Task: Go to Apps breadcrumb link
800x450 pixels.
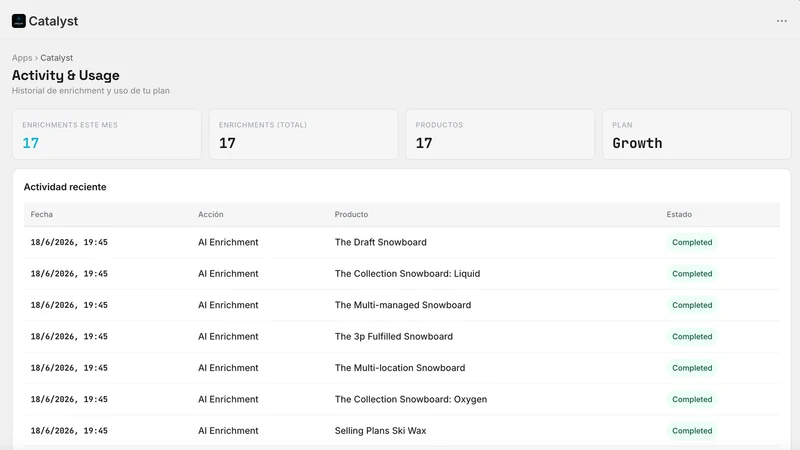Action: [22, 58]
